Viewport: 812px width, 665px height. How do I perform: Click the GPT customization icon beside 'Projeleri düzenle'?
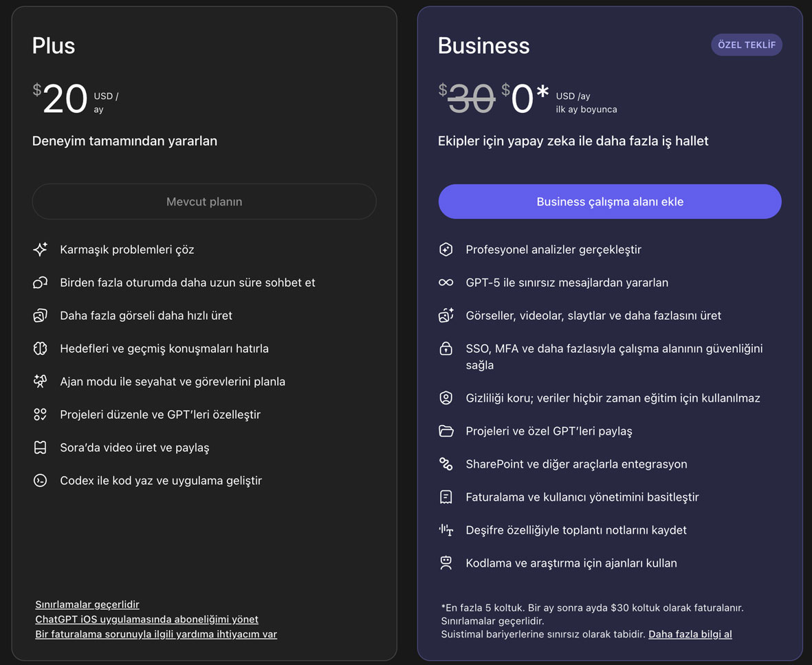(41, 415)
